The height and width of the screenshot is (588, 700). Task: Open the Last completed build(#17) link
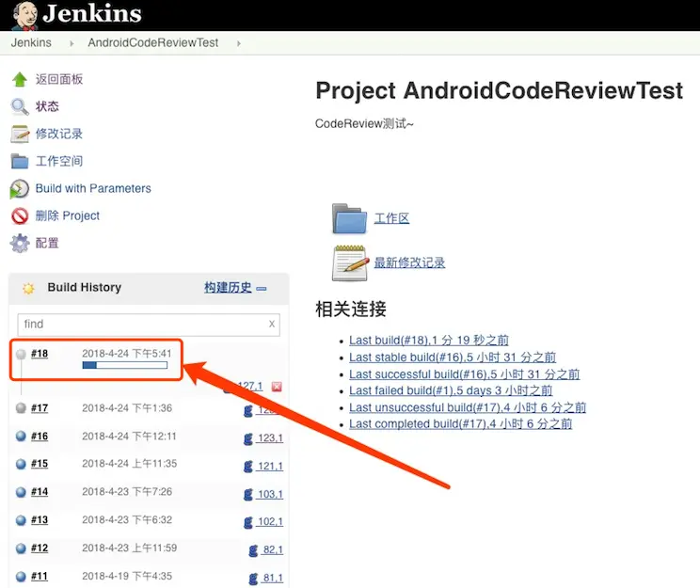(x=461, y=424)
